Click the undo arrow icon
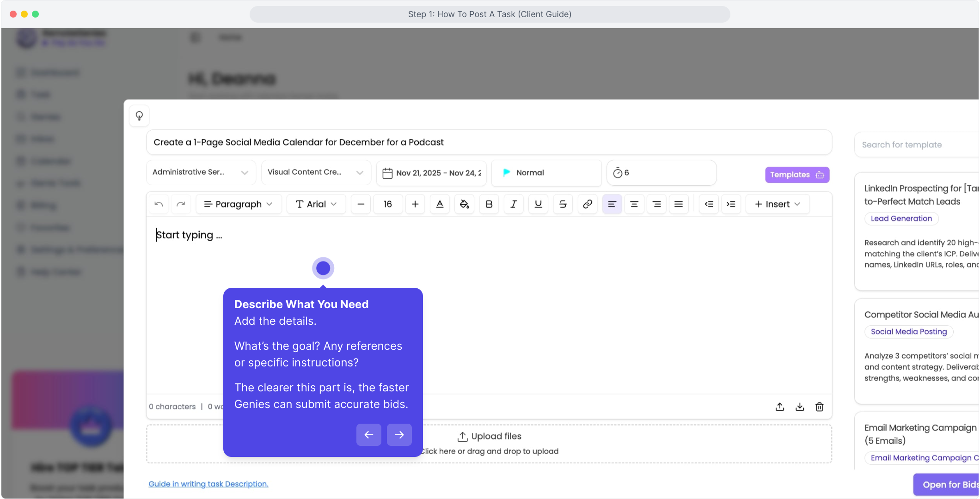The image size is (980, 499). [159, 204]
